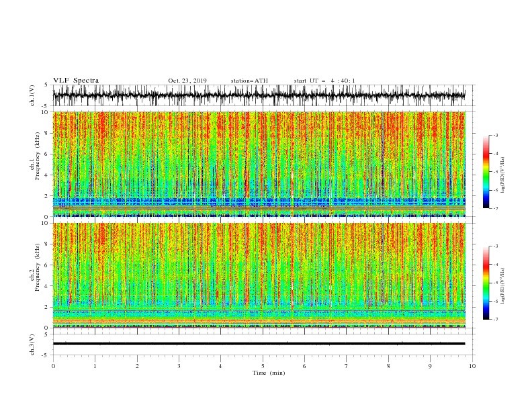
Task: Click inside the ch.2 spectrogram panel
Action: pos(259,275)
